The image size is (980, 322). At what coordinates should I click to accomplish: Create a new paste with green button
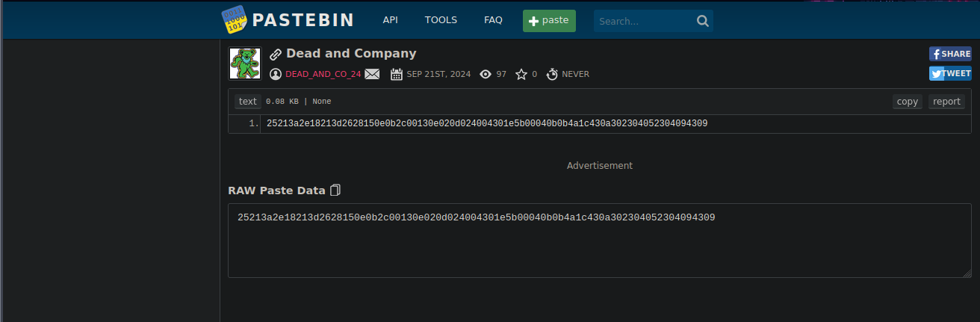coord(549,20)
